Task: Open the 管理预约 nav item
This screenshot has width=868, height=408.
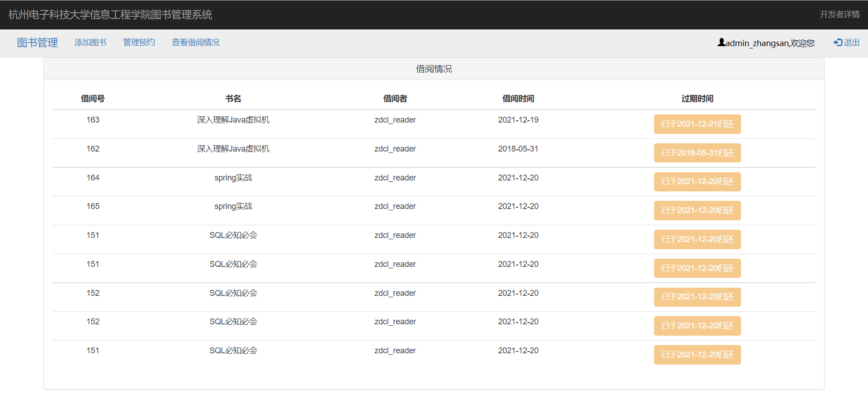Action: 139,43
